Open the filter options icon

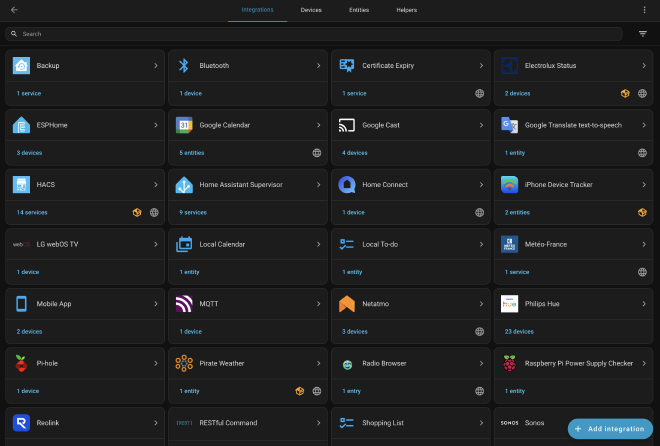pos(643,34)
